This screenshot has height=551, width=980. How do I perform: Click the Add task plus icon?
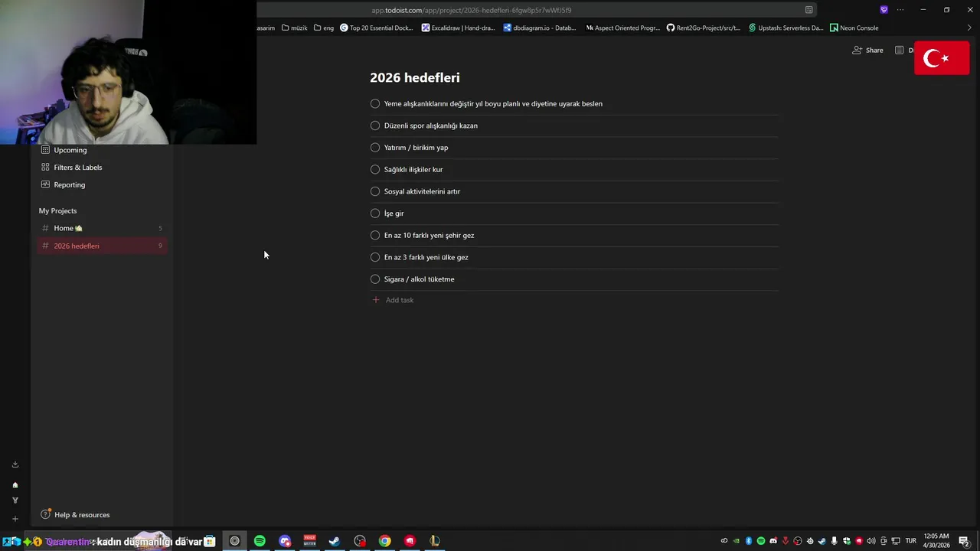click(x=375, y=300)
